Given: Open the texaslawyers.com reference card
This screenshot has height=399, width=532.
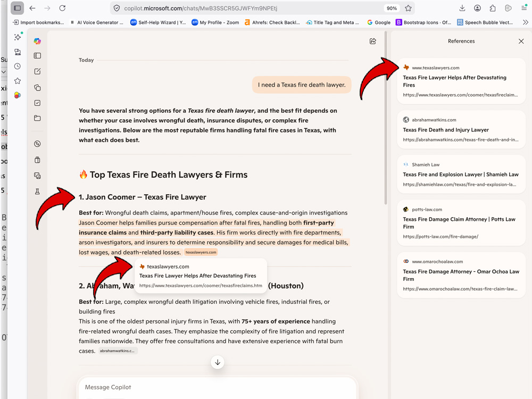Looking at the screenshot, I should [x=461, y=81].
